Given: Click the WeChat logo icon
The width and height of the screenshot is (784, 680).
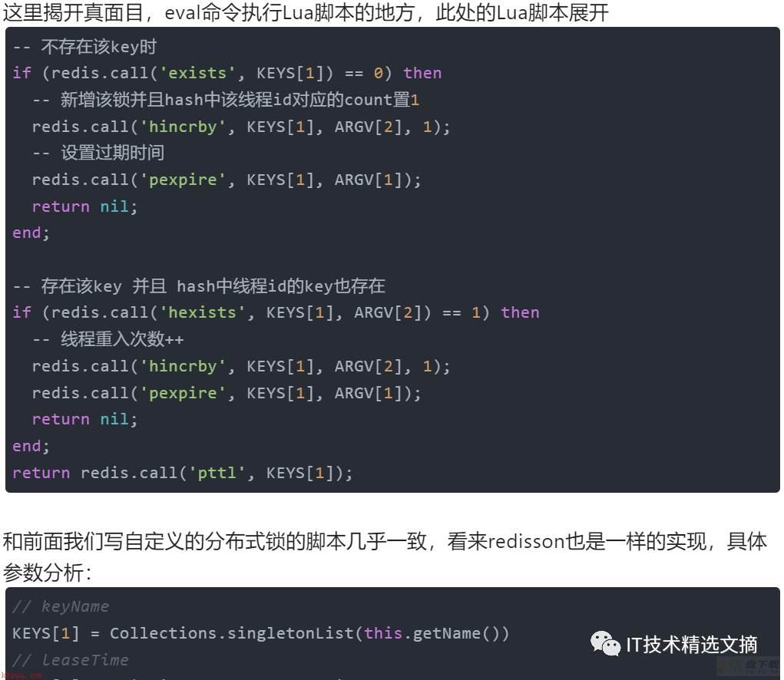Looking at the screenshot, I should (x=605, y=643).
